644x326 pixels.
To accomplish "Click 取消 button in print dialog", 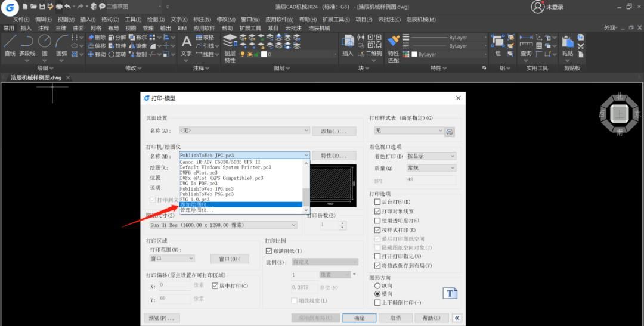I will click(395, 318).
